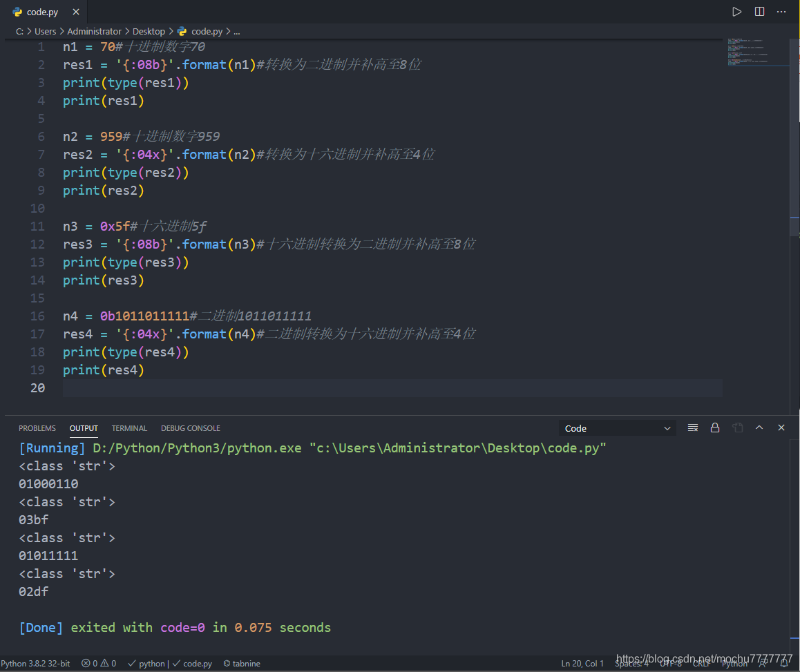Maximize the panel with the up chevron
800x672 pixels.
(759, 428)
